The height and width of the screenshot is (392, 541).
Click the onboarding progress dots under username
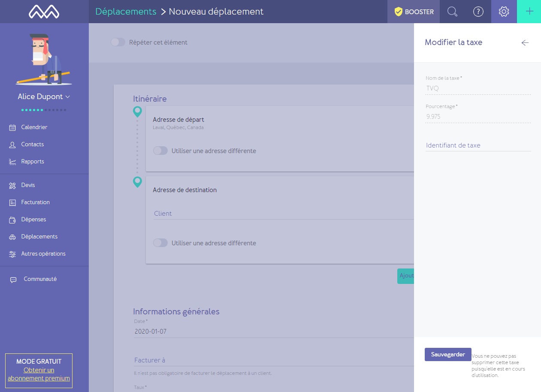(x=44, y=110)
